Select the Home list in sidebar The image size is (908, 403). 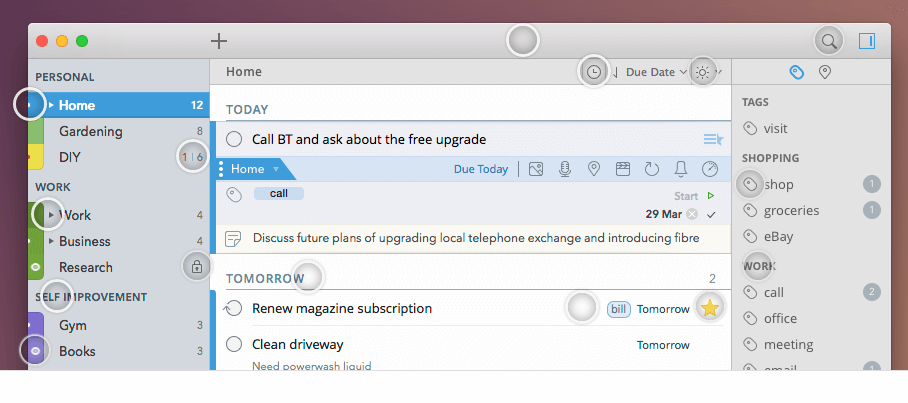coord(119,105)
